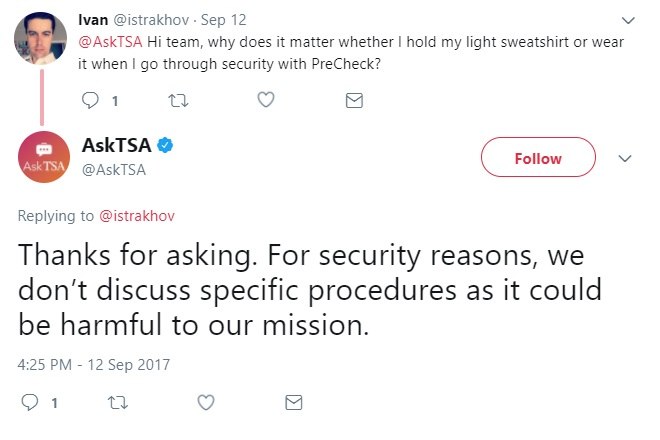The height and width of the screenshot is (440, 660).
Task: Share AskTSA reply via message envelope
Action: point(294,403)
